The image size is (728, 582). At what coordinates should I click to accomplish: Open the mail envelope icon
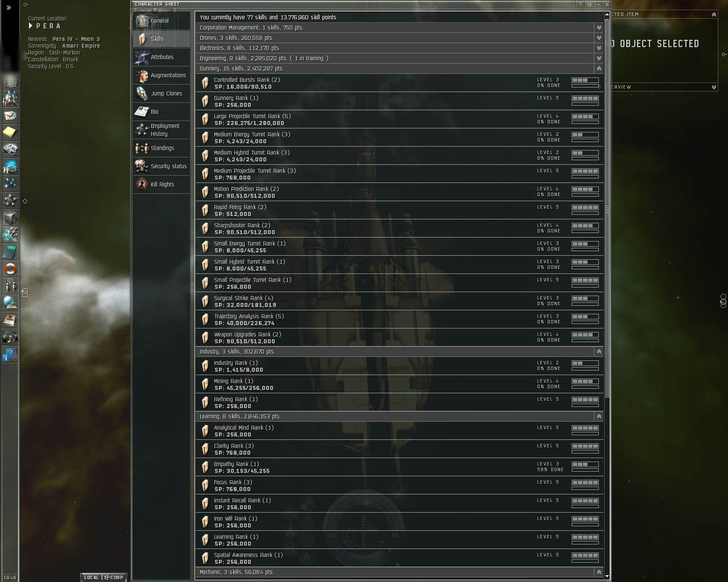point(10,115)
